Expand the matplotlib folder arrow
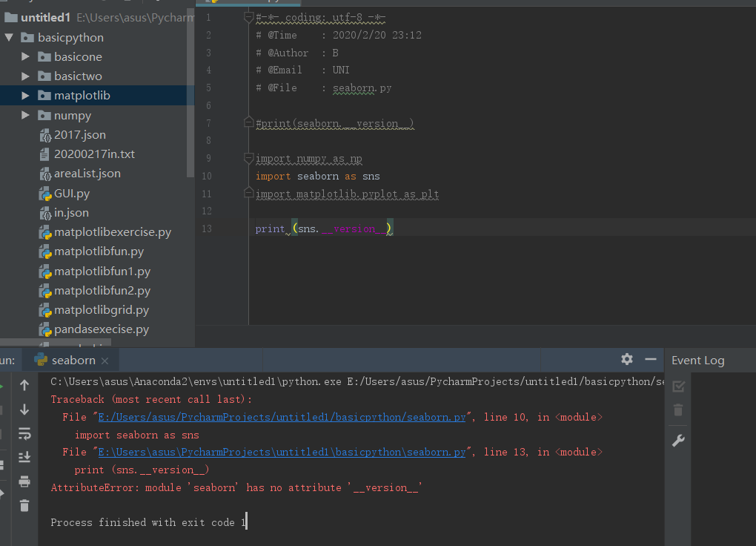This screenshot has width=756, height=546. 25,96
